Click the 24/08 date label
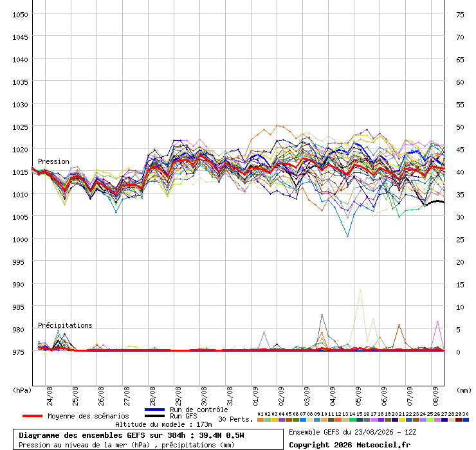Image resolution: width=476 pixels, height=450 pixels. [x=50, y=396]
